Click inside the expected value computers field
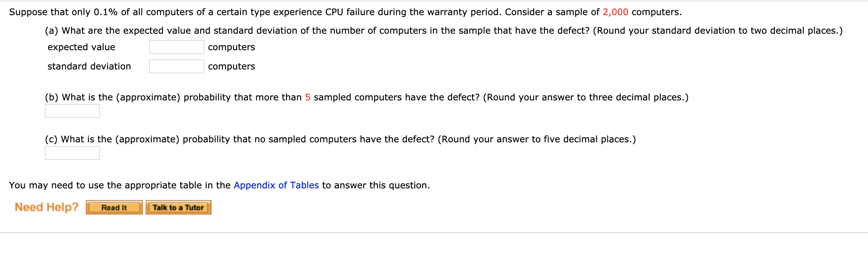Screen dimensions: 868x253 point(176,47)
